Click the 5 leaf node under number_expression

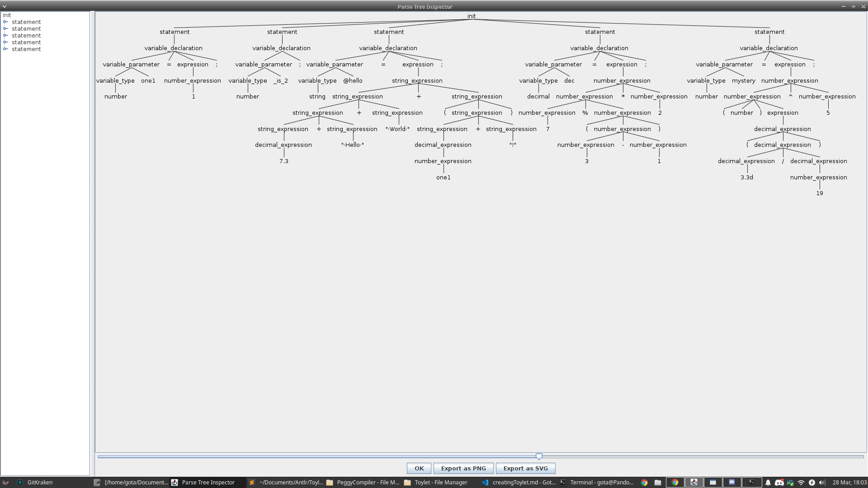[x=828, y=113]
